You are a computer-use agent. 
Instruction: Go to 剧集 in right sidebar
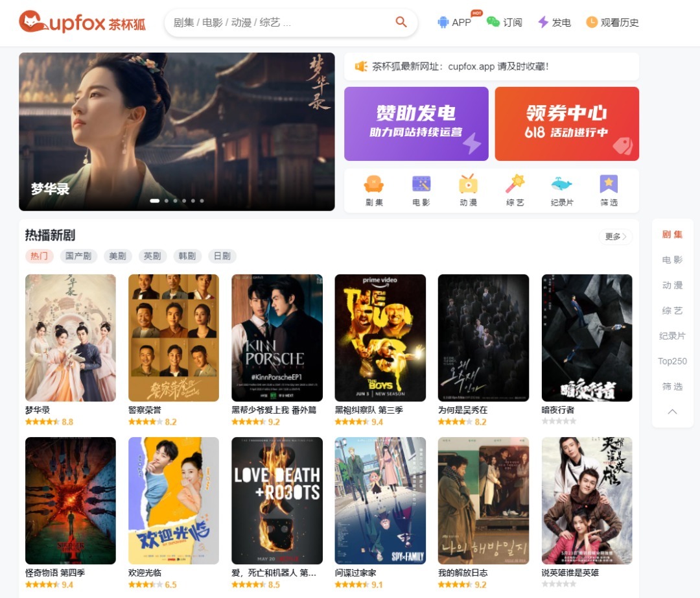tap(672, 235)
